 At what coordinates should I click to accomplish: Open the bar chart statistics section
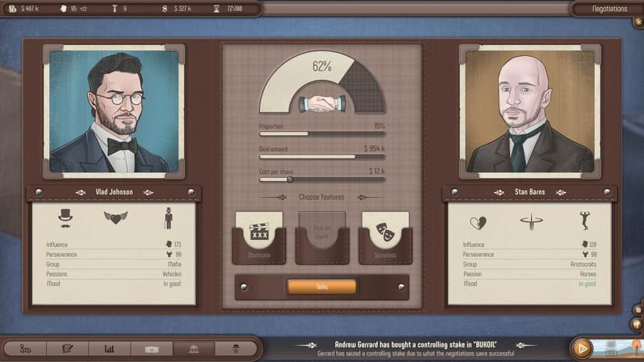coord(109,349)
